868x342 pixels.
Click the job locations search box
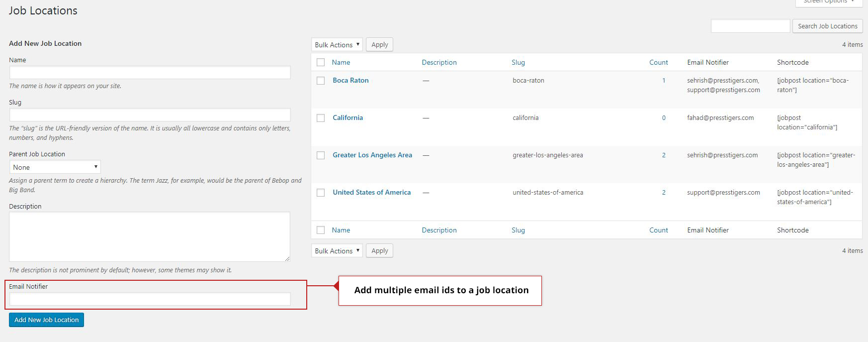click(750, 26)
